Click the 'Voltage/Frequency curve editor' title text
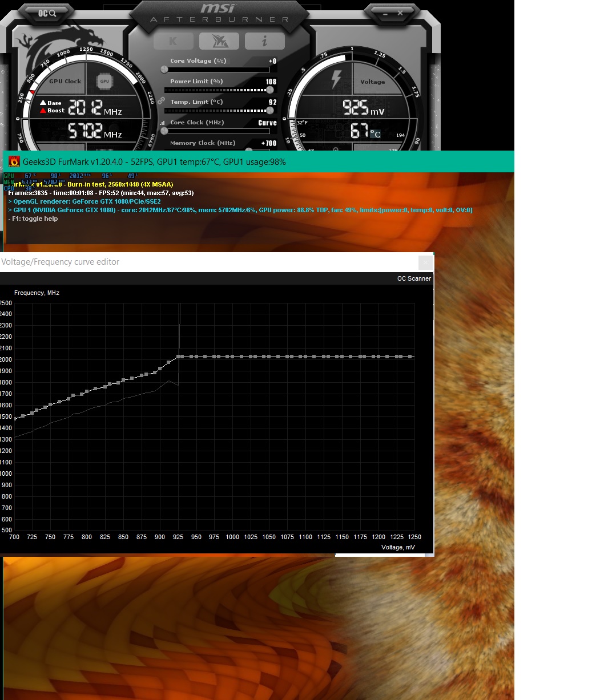 coord(61,262)
